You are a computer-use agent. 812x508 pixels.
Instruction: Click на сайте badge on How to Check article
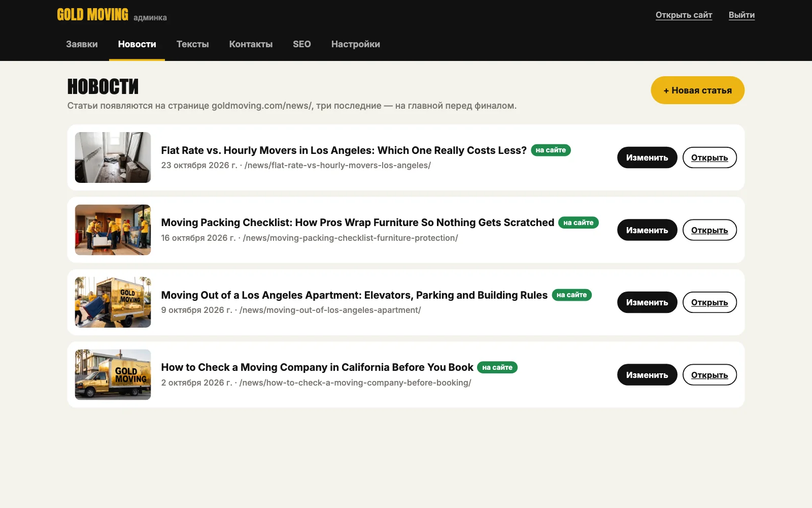click(497, 367)
